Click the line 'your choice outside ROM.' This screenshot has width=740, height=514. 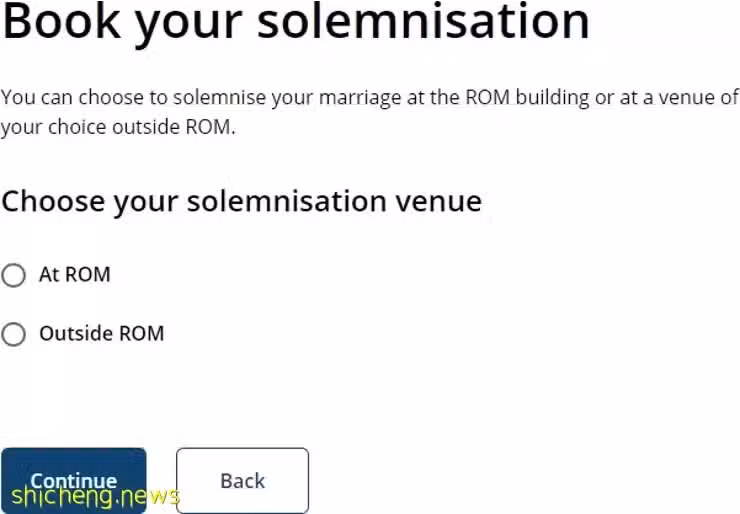(x=118, y=127)
